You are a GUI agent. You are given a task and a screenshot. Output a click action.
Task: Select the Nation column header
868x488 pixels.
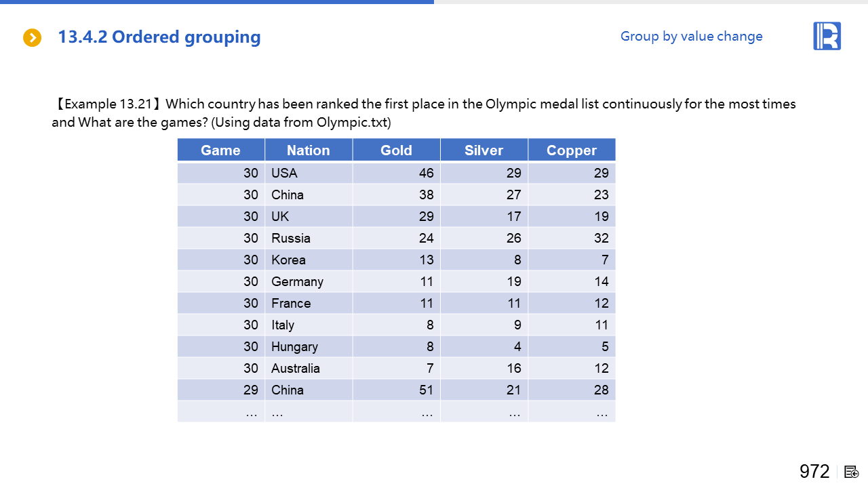pyautogui.click(x=308, y=150)
